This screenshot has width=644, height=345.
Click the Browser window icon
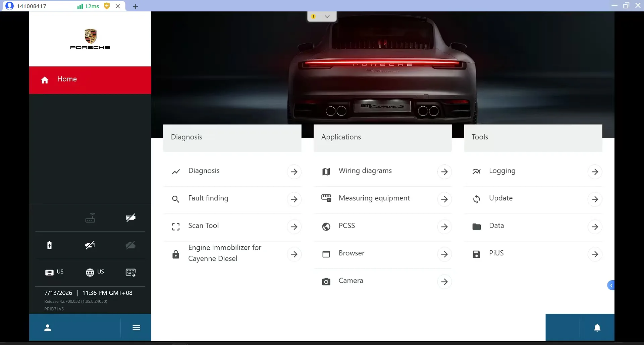pyautogui.click(x=326, y=254)
